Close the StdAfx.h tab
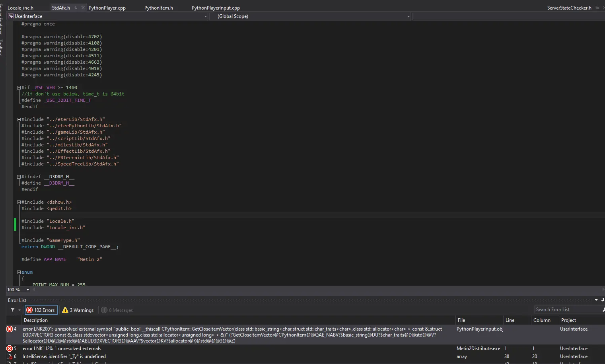The width and height of the screenshot is (605, 364). [83, 8]
